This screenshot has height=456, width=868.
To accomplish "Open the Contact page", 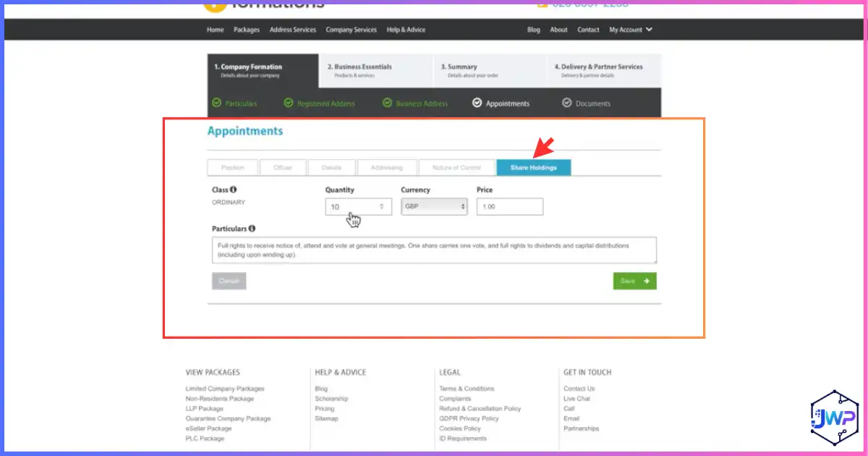I will click(x=588, y=30).
